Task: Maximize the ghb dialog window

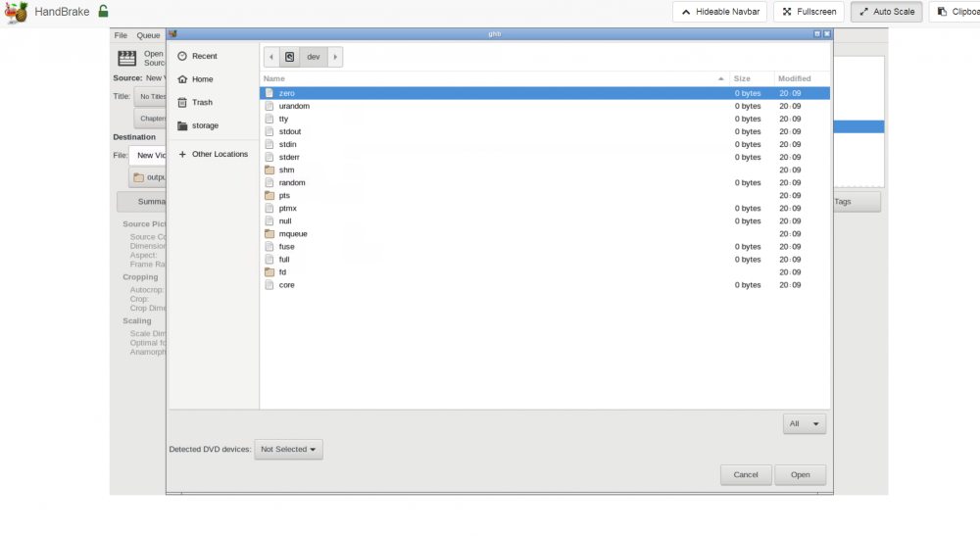Action: coord(817,33)
